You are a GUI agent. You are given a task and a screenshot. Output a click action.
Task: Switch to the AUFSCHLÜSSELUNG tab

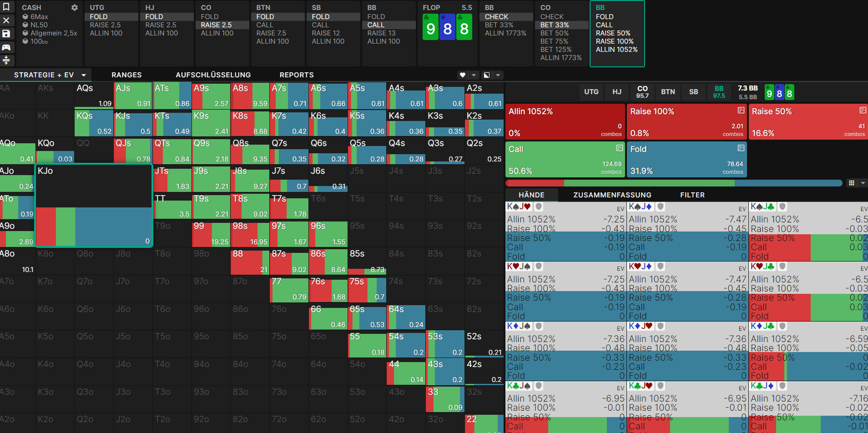(213, 75)
